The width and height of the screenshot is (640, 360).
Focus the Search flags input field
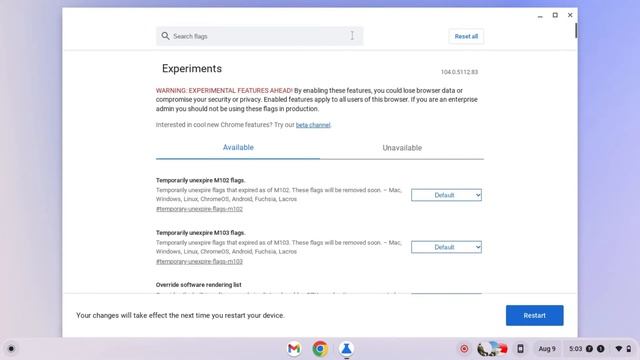click(259, 36)
